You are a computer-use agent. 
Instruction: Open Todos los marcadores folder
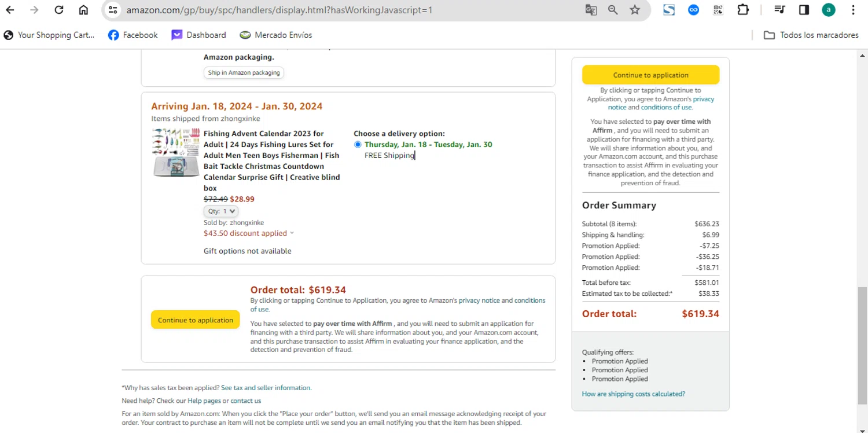point(811,35)
